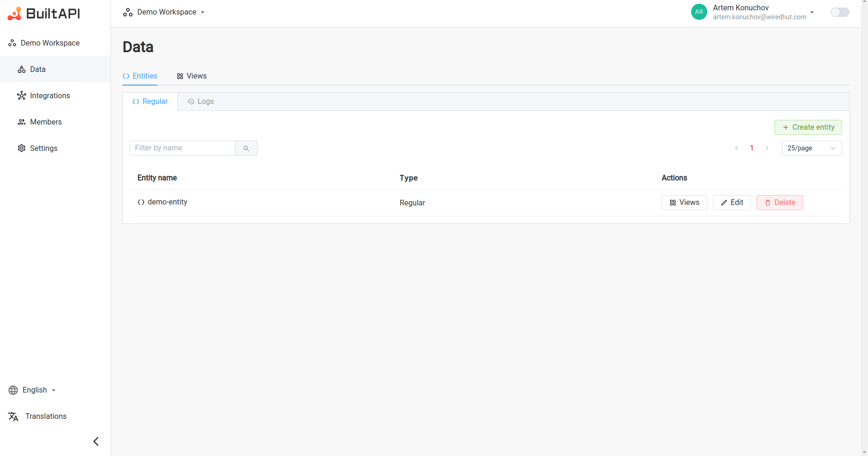The width and height of the screenshot is (868, 456).
Task: Click the AR user avatar
Action: pyautogui.click(x=699, y=12)
